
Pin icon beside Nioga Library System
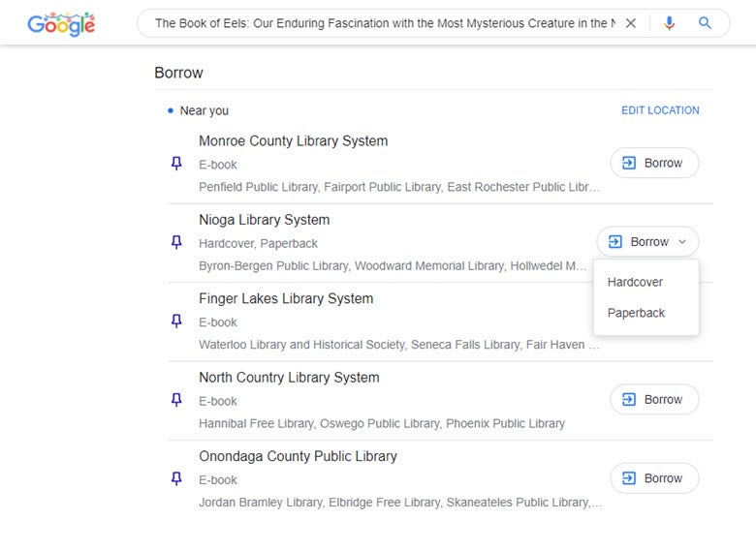pyautogui.click(x=177, y=242)
